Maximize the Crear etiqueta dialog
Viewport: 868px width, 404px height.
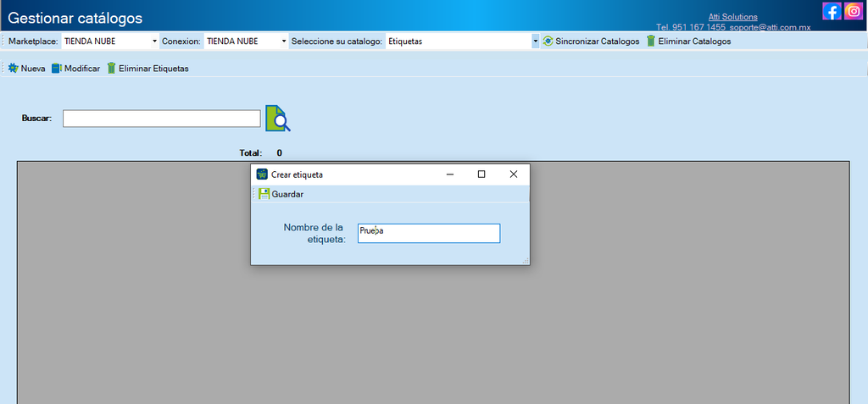(481, 174)
